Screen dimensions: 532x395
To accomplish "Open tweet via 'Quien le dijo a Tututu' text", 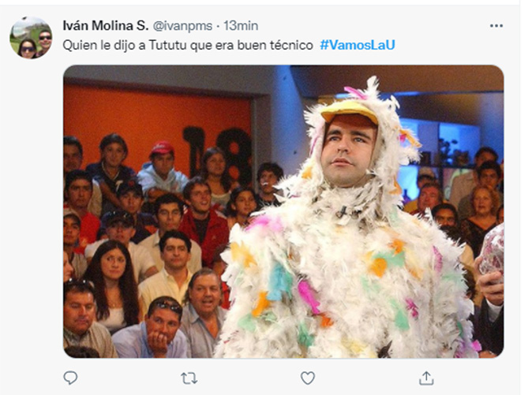I will (188, 45).
